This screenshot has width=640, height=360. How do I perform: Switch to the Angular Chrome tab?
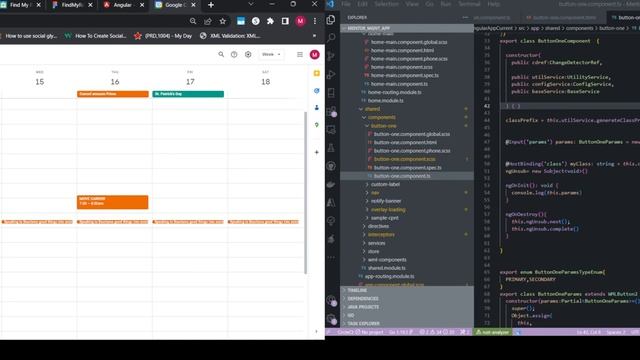pyautogui.click(x=124, y=5)
